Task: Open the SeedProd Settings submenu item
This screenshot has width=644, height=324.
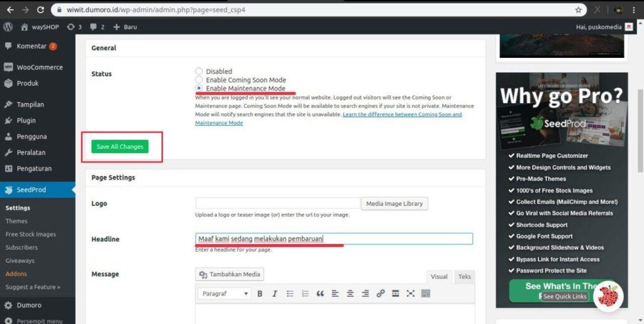Action: pyautogui.click(x=18, y=208)
